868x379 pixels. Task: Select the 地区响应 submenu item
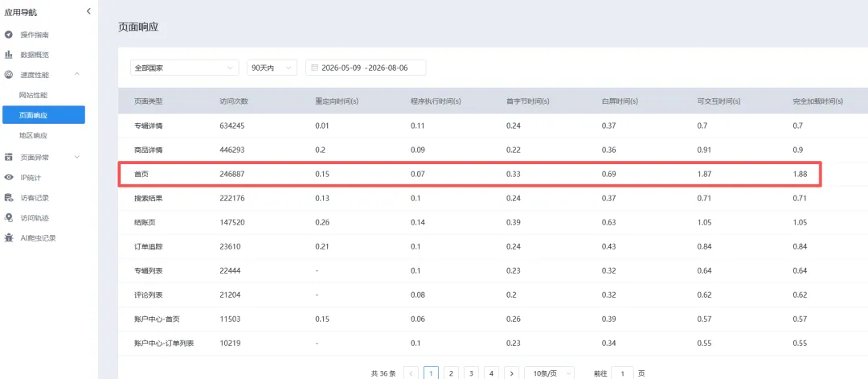point(33,135)
